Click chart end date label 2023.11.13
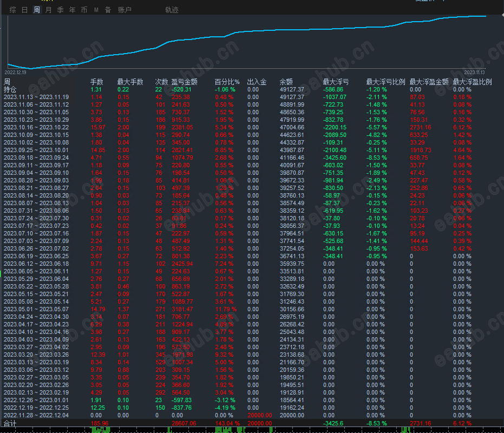The height and width of the screenshot is (433, 504). (x=474, y=73)
